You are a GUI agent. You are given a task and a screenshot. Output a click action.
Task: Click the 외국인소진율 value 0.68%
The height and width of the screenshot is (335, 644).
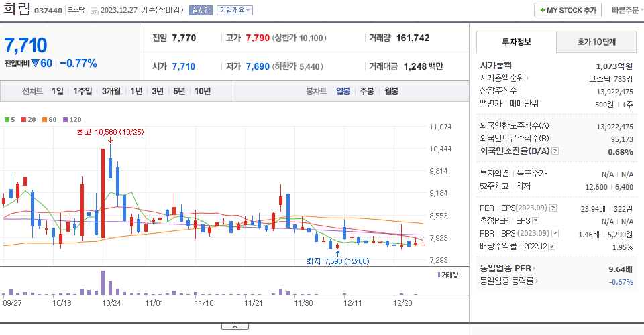[620, 151]
